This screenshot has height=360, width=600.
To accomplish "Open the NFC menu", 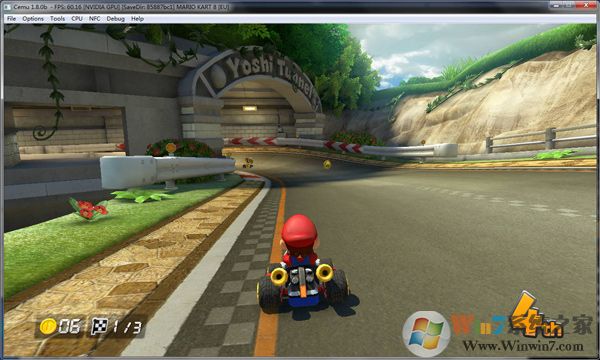I will [x=95, y=18].
